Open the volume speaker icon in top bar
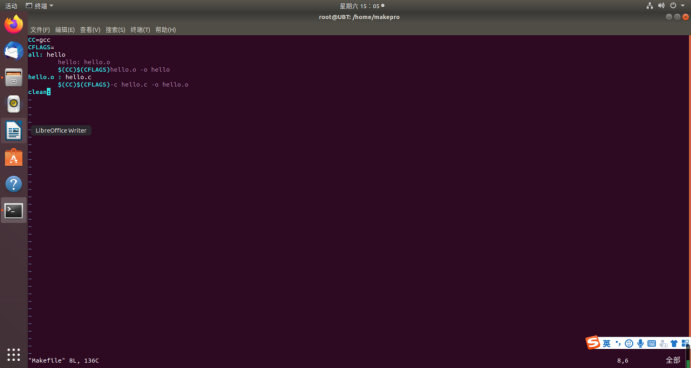Image resolution: width=691 pixels, height=368 pixels. [661, 6]
